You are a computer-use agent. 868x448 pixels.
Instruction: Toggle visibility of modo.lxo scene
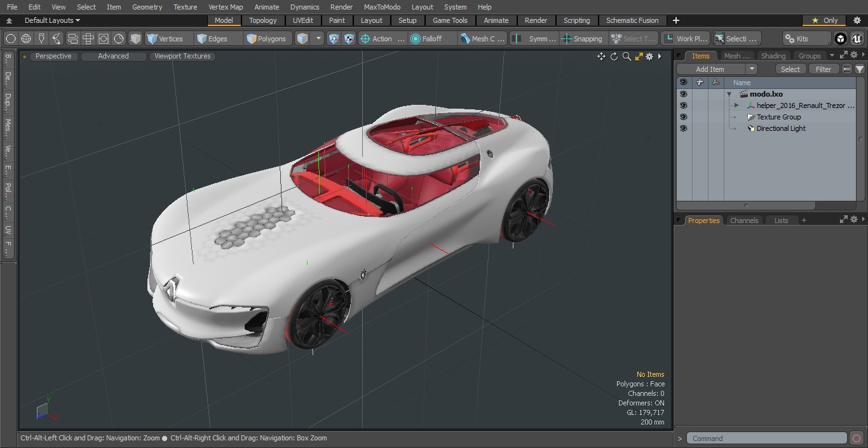pyautogui.click(x=683, y=94)
